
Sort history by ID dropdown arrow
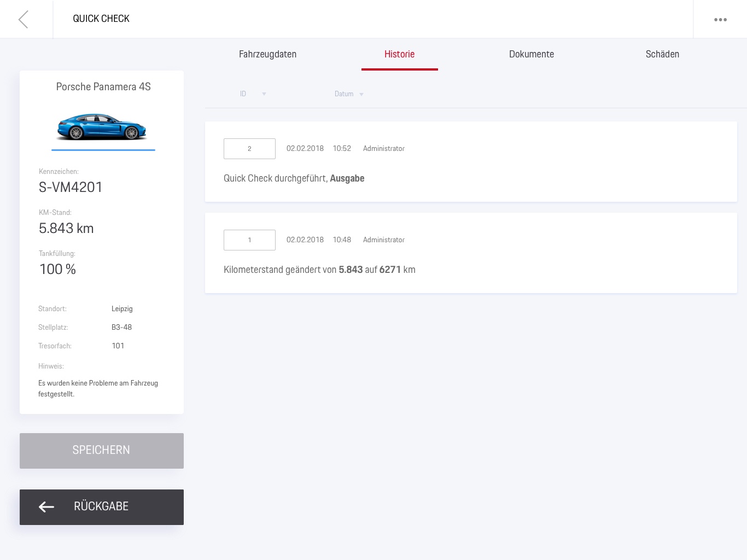(x=264, y=94)
